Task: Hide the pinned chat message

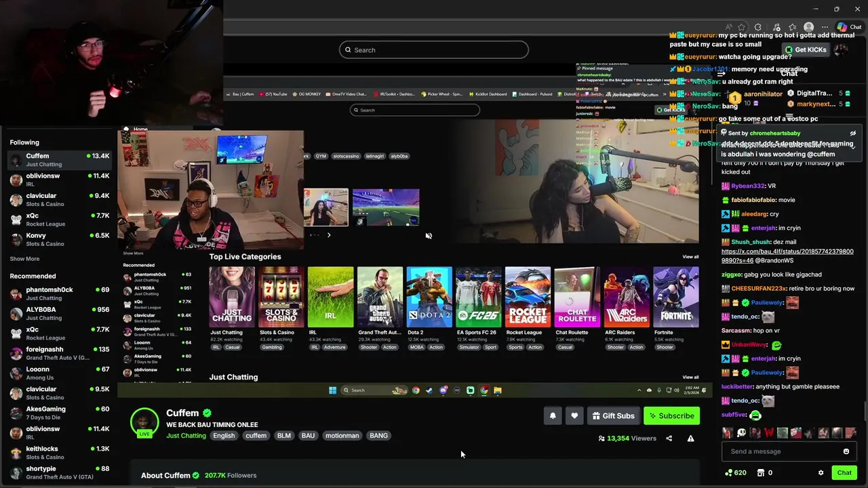Action: 852,134
